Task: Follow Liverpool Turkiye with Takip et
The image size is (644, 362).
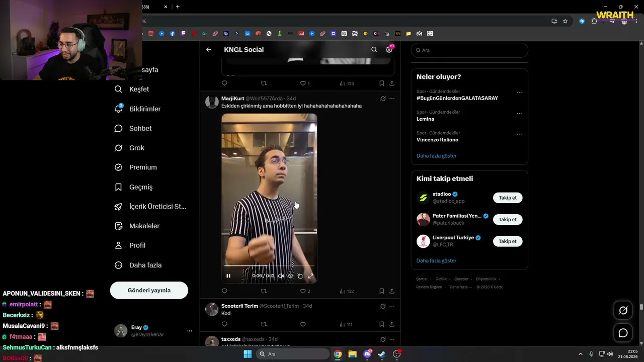Action: click(508, 241)
